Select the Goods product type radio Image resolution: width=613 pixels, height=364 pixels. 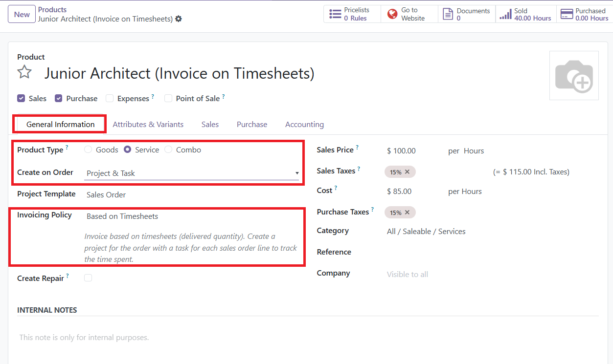coord(88,150)
